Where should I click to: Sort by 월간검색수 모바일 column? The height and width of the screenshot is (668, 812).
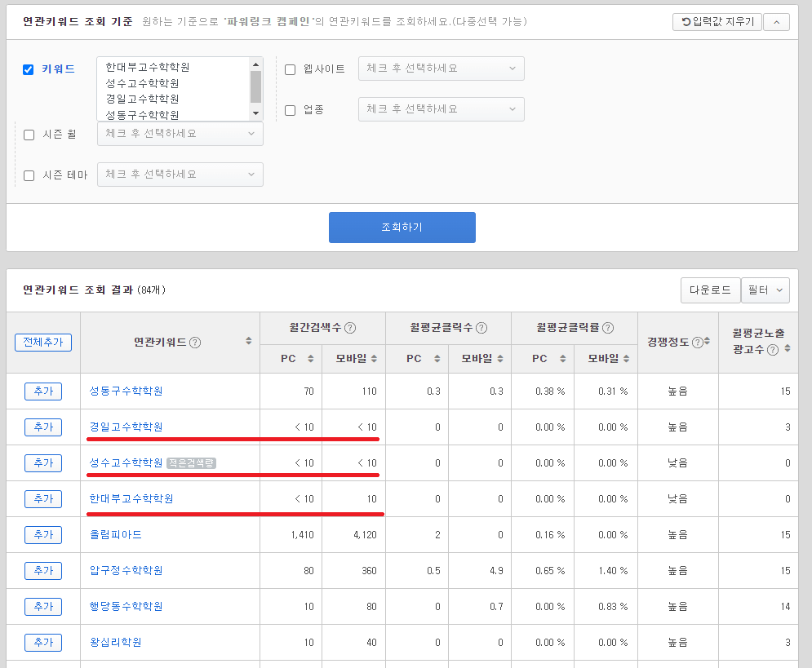[x=374, y=359]
